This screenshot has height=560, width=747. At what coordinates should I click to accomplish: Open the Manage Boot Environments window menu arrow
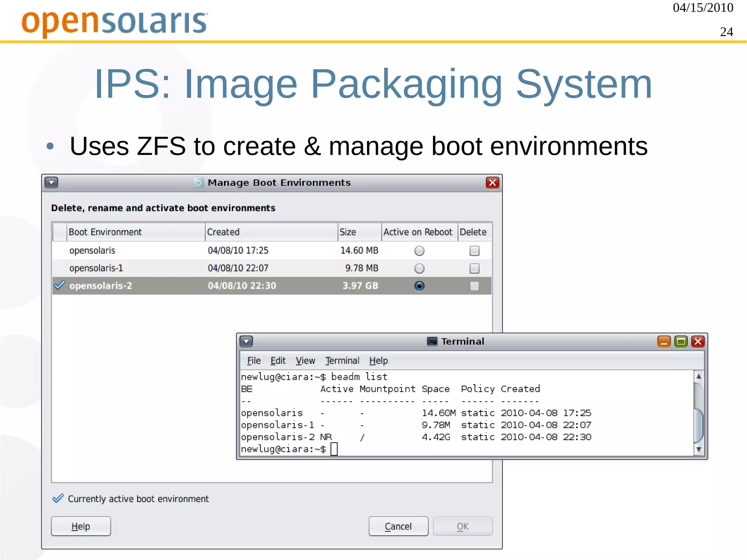coord(51,182)
